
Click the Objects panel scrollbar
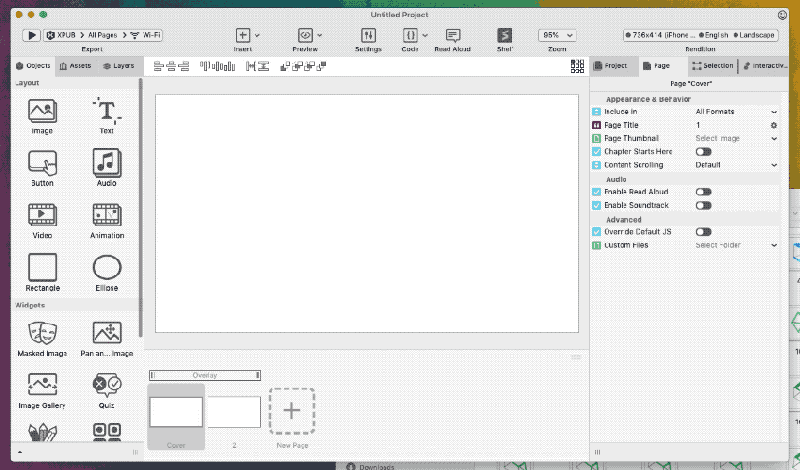coord(140,208)
